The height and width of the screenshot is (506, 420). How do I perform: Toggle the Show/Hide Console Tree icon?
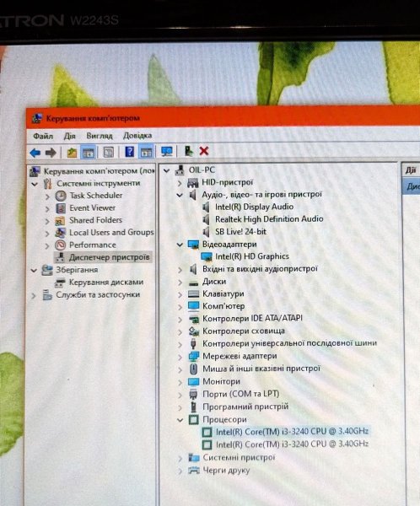coord(89,152)
